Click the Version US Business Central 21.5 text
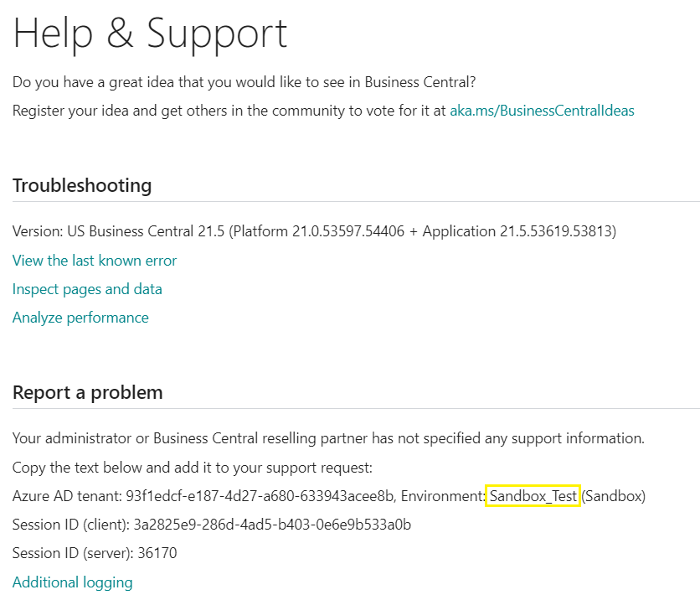700x600 pixels. (x=118, y=231)
